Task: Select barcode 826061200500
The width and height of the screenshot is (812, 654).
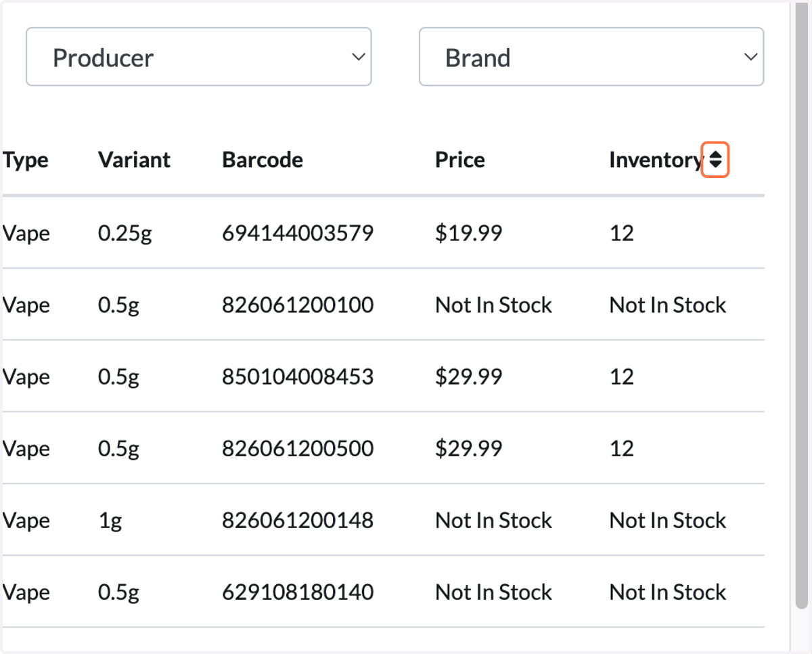Action: click(x=298, y=448)
